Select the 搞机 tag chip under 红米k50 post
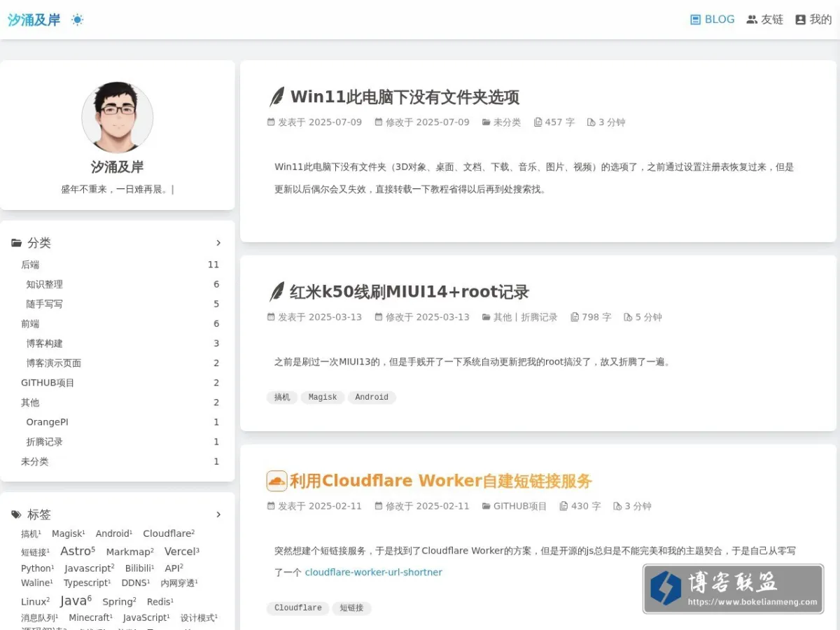This screenshot has width=840, height=630. pos(282,397)
